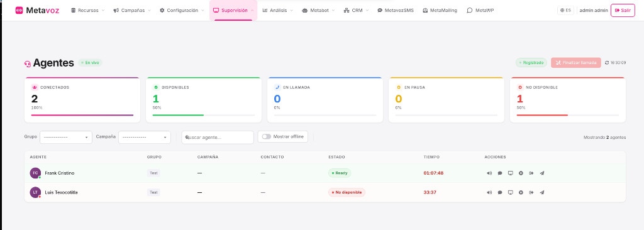
Task: Click paper plane icon for Luis Texocotitla
Action: [542, 192]
